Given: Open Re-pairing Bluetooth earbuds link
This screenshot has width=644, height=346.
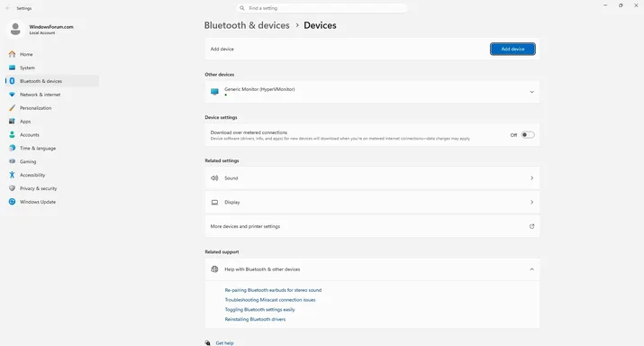Looking at the screenshot, I should 273,290.
